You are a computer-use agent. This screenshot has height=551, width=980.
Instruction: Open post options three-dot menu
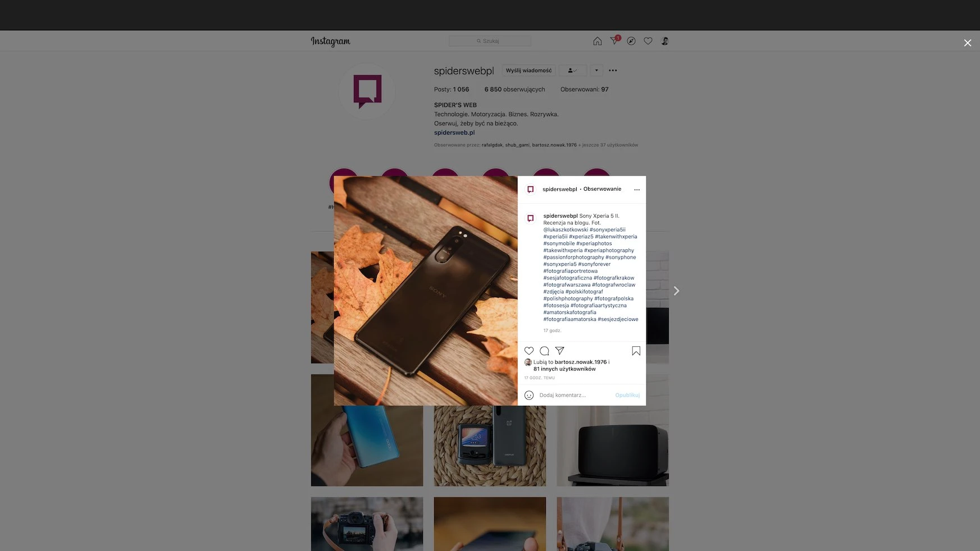637,190
